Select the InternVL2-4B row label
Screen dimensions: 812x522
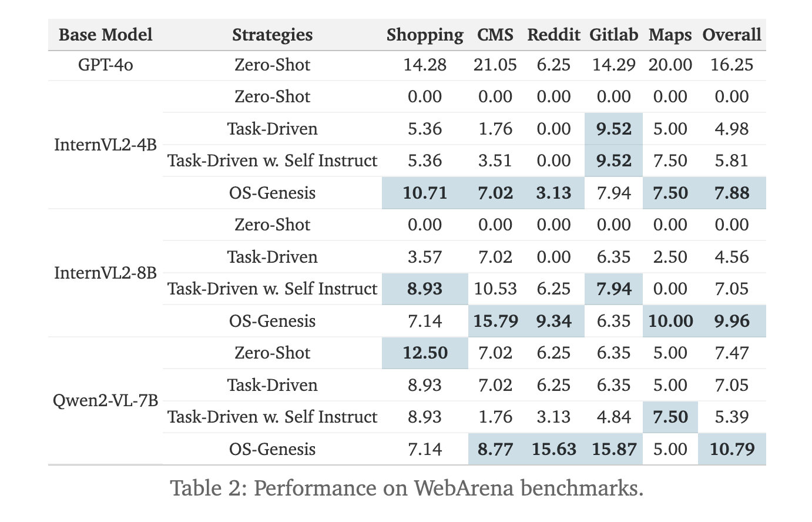tap(105, 145)
